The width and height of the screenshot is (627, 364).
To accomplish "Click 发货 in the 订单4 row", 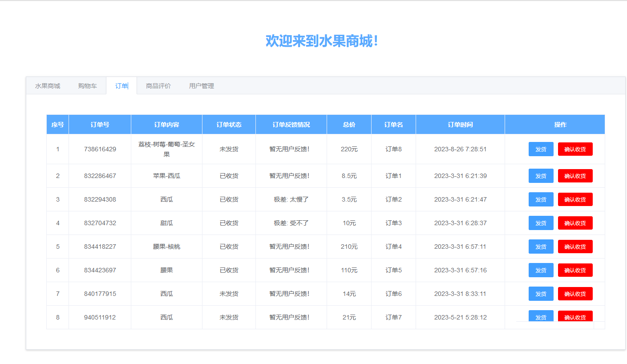I will 541,247.
